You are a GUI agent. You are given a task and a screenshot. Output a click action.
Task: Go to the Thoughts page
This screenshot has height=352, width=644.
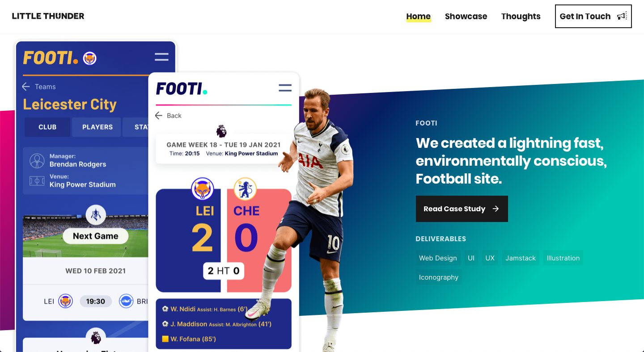521,16
